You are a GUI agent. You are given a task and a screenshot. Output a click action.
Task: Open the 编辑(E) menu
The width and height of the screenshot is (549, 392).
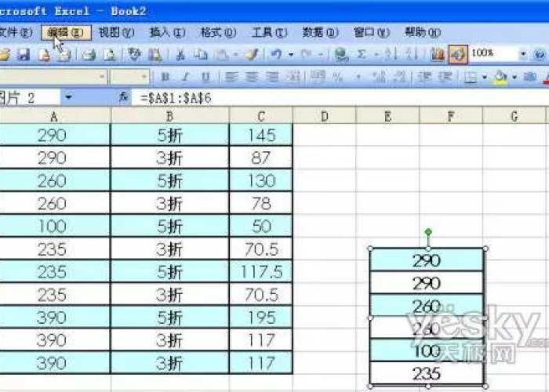tap(66, 33)
